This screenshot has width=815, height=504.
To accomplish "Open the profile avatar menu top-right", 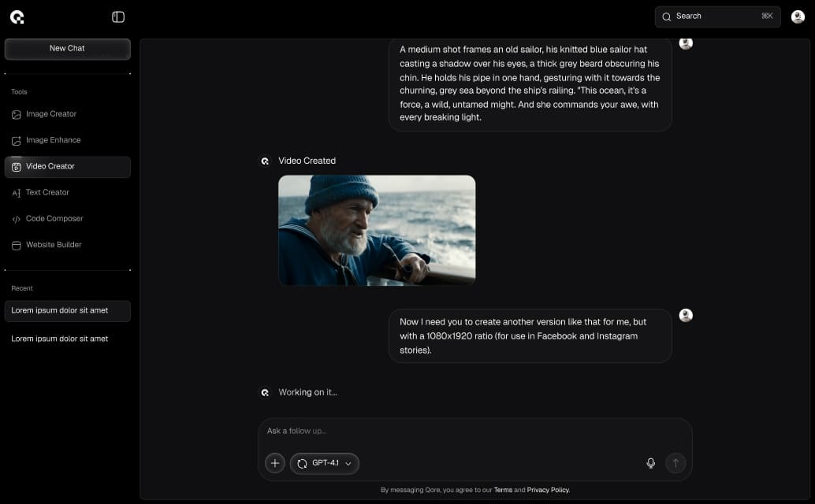I will tap(798, 17).
